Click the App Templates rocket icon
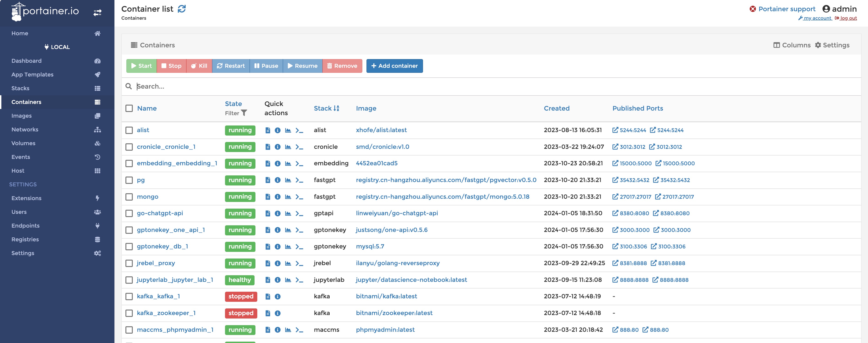 (x=97, y=74)
